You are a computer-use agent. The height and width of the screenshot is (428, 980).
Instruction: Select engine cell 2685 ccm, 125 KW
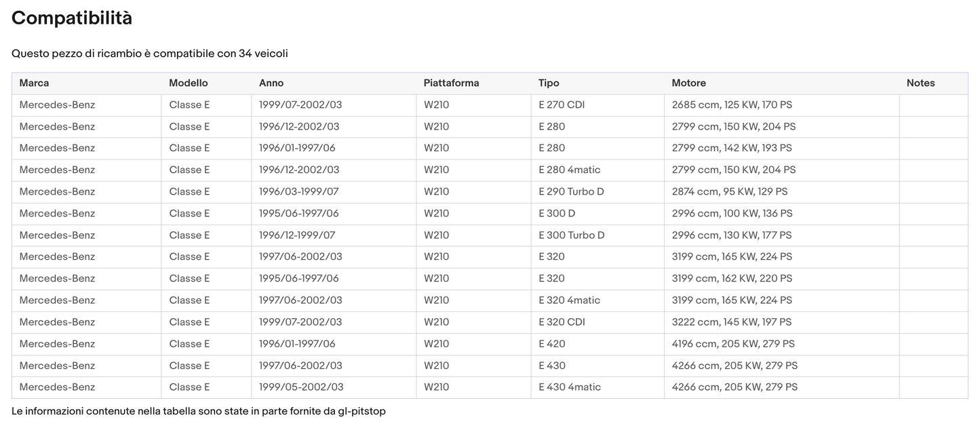point(732,105)
